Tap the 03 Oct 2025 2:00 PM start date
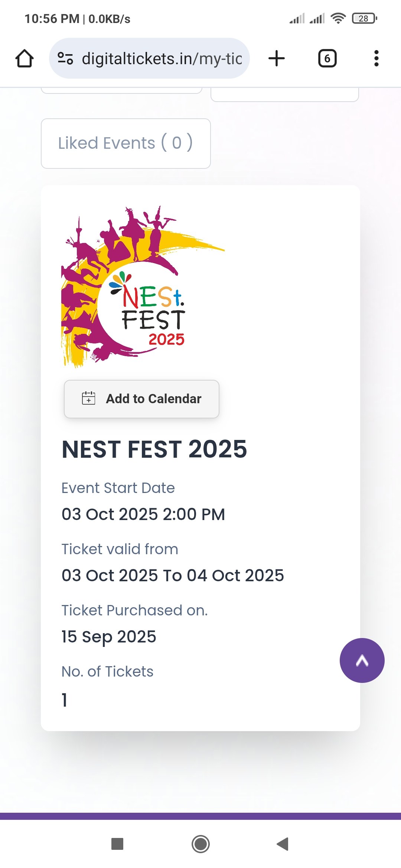401x868 pixels. pyautogui.click(x=143, y=514)
